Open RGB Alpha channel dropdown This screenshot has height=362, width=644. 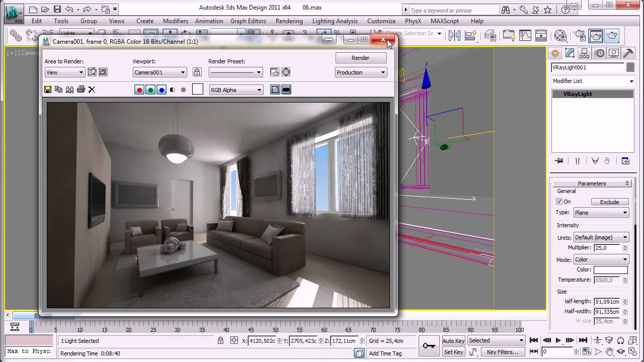(x=236, y=90)
